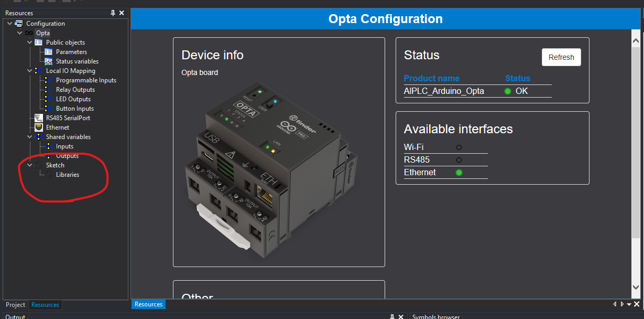The width and height of the screenshot is (644, 319).
Task: Open Status variables in the resources tree
Action: (x=49, y=61)
